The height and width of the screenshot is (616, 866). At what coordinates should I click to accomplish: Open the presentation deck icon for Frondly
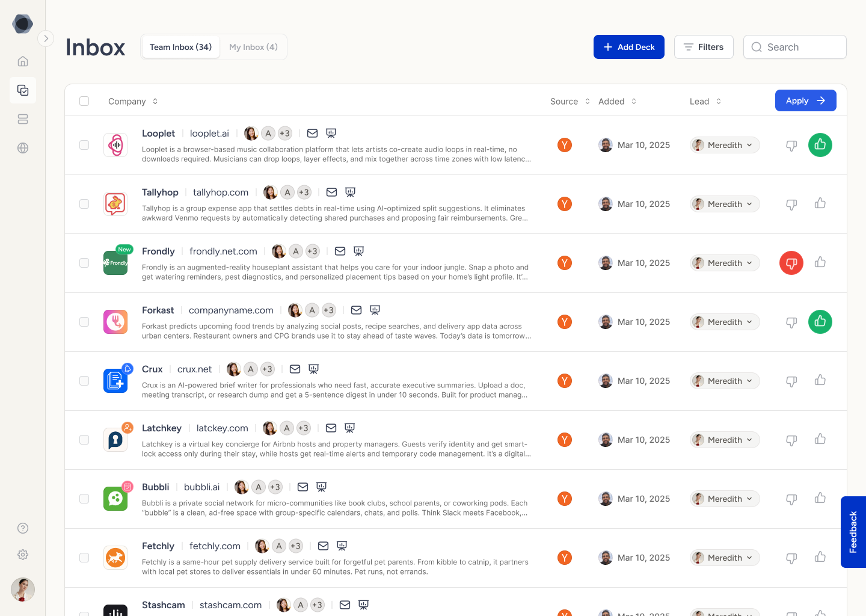pos(358,251)
